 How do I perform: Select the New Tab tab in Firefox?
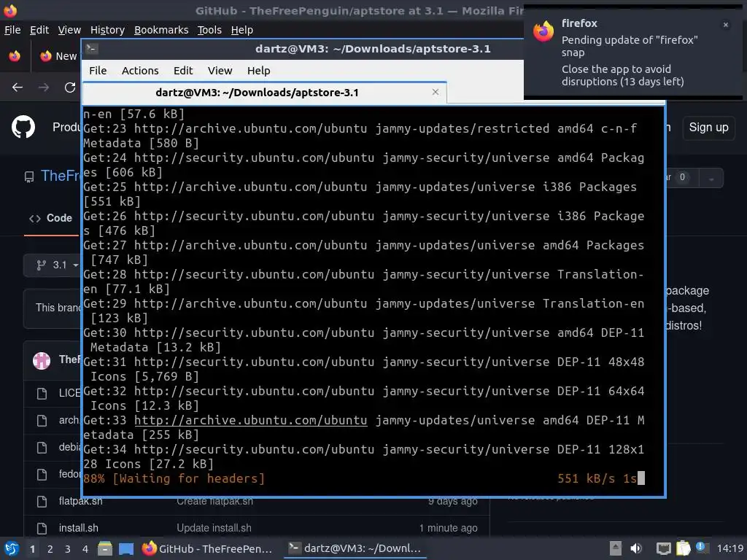pos(58,56)
